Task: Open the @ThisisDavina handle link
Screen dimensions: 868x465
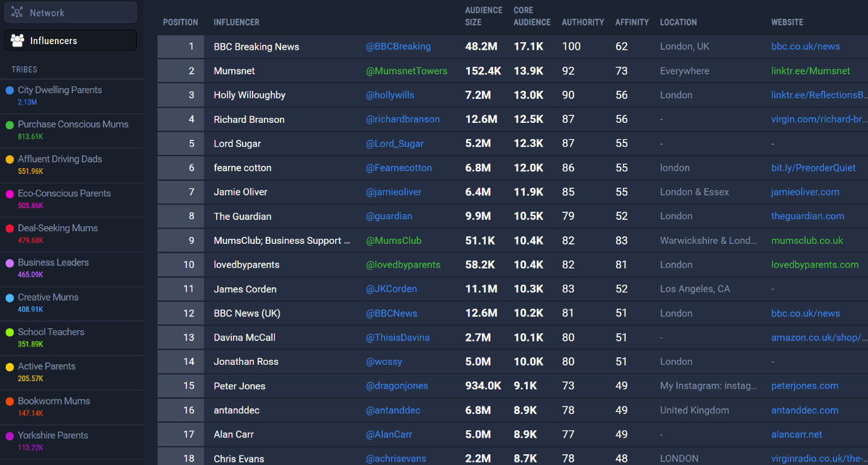Action: tap(397, 338)
